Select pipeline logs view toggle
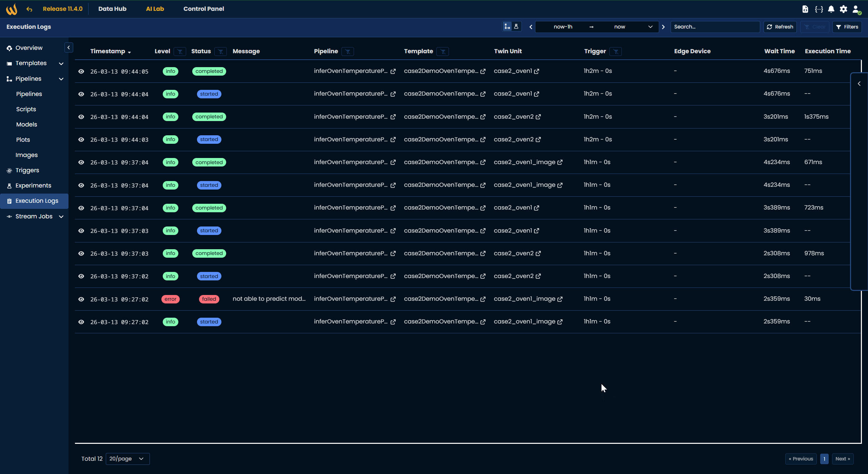This screenshot has width=868, height=474. point(507,26)
